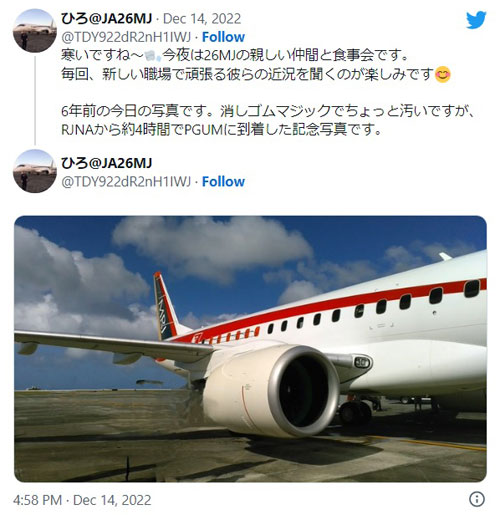Follow the author from the top tweet
500x515 pixels.
pyautogui.click(x=223, y=37)
